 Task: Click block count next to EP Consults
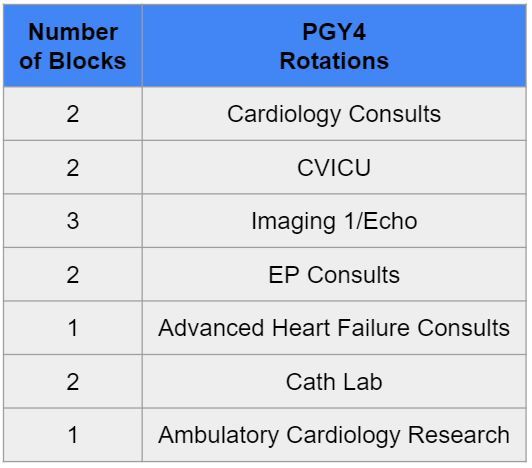[x=73, y=274]
